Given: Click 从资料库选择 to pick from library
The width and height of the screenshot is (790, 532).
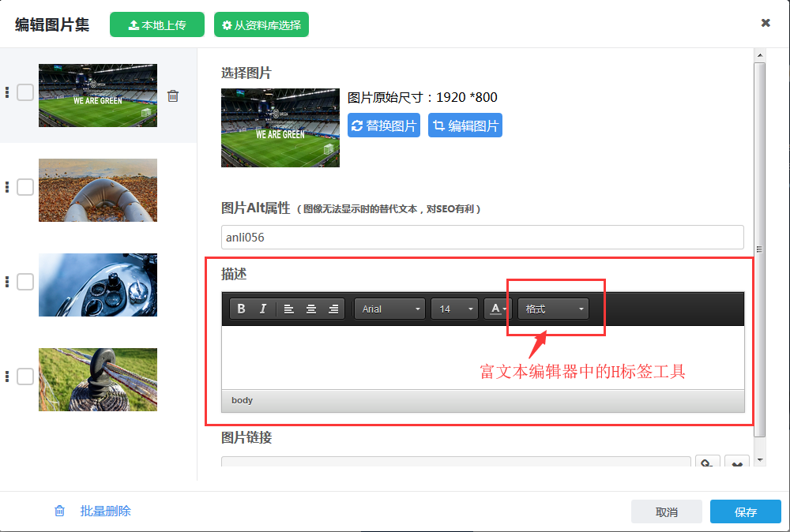Looking at the screenshot, I should coord(261,24).
